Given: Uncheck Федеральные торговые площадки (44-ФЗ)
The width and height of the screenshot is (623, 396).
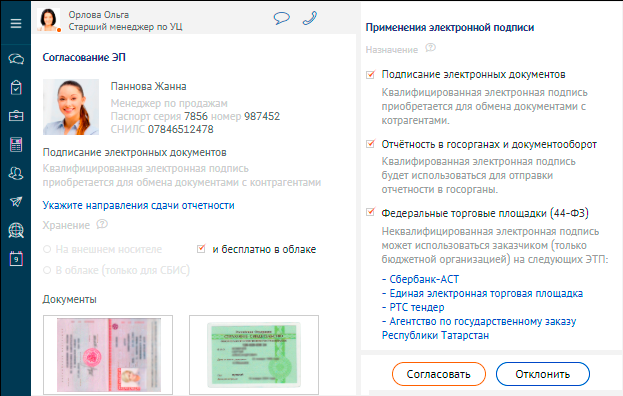Looking at the screenshot, I should coord(370,212).
